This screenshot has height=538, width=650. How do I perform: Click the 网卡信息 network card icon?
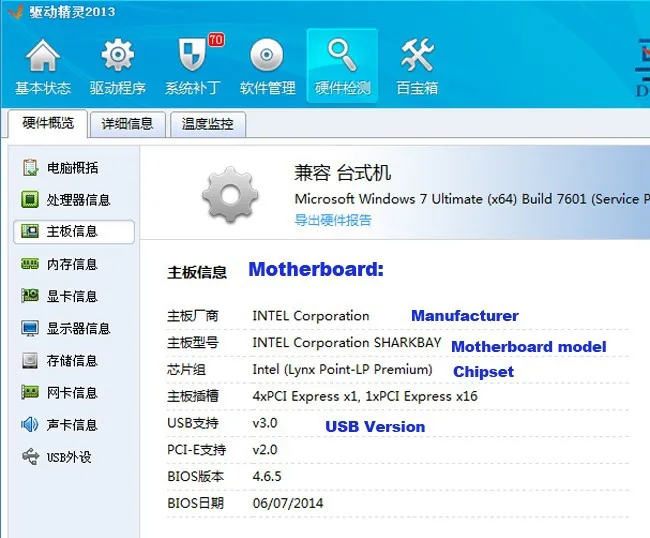pos(30,392)
